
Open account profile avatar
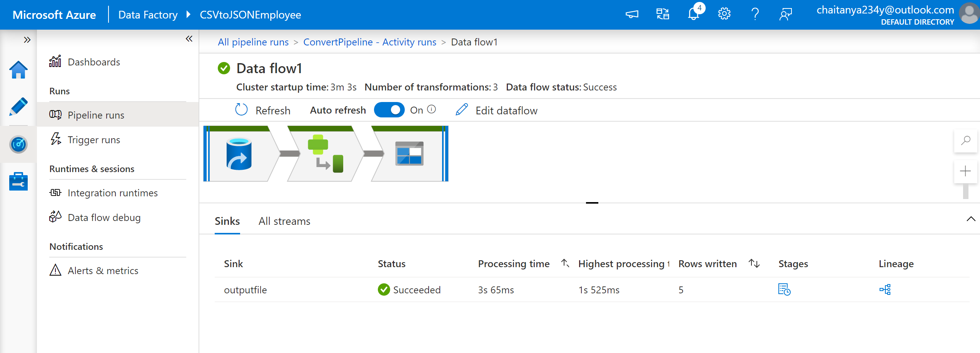pos(969,14)
